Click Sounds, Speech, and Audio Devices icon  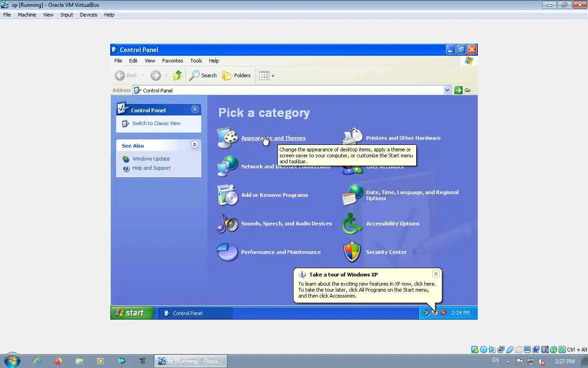[227, 224]
